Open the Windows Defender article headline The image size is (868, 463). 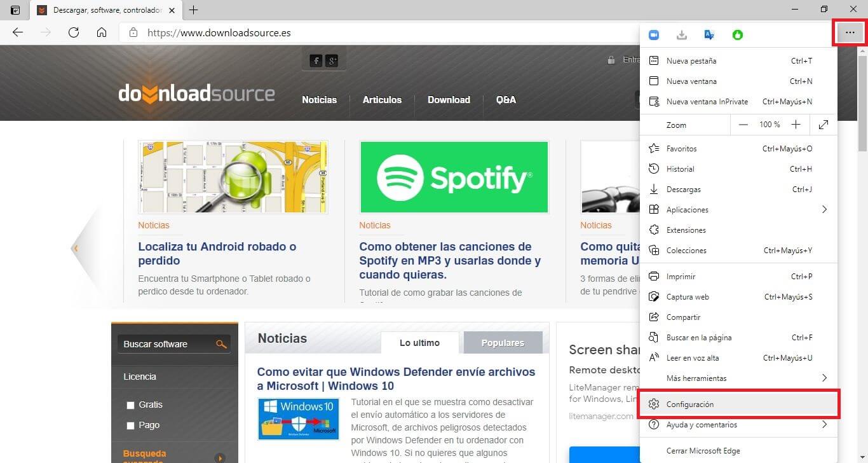tap(396, 379)
